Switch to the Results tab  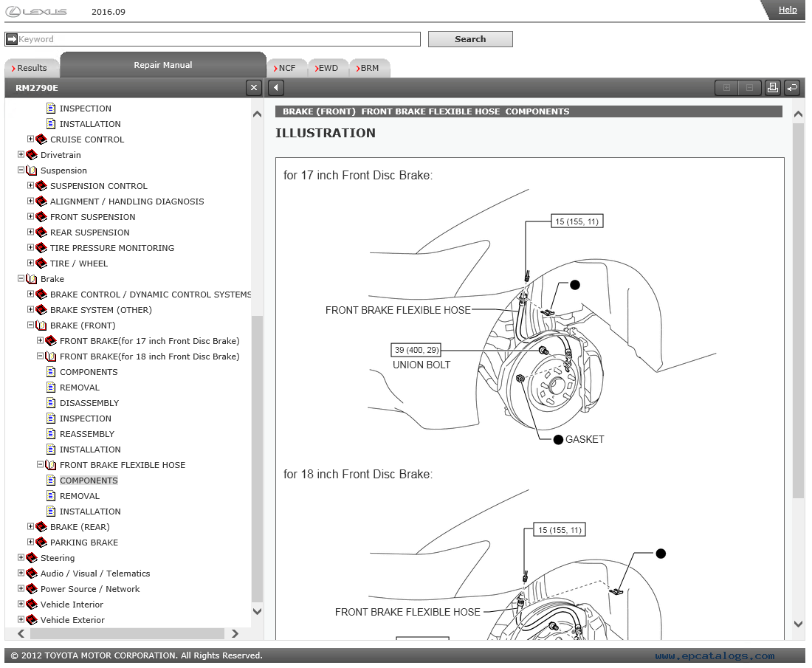[x=31, y=68]
